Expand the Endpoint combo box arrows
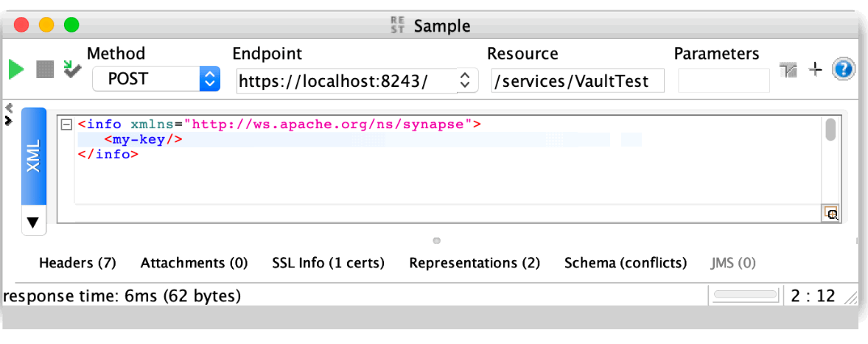 (x=464, y=80)
